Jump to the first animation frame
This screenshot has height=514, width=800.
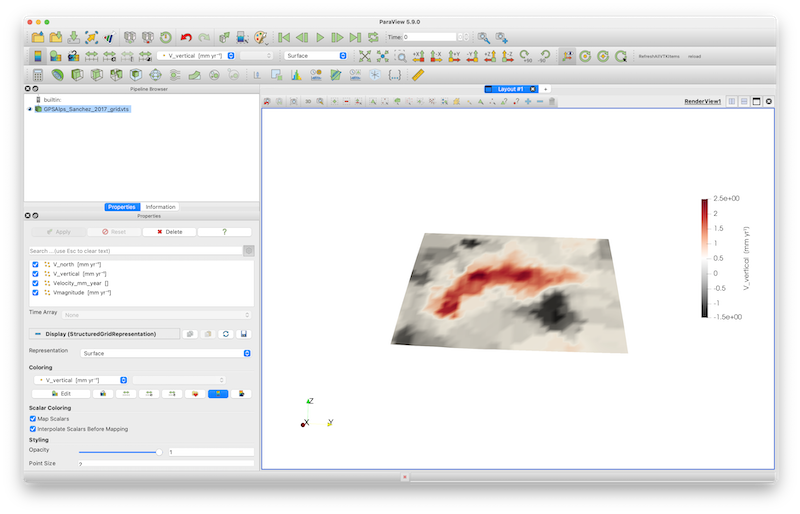pos(285,37)
